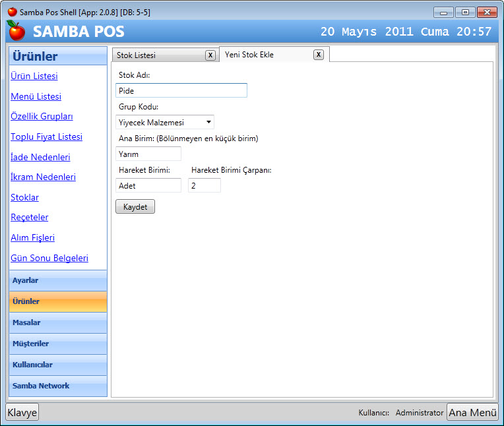Edit the Hareket Birimi Çarpanı field
This screenshot has height=426, width=504.
pos(204,185)
